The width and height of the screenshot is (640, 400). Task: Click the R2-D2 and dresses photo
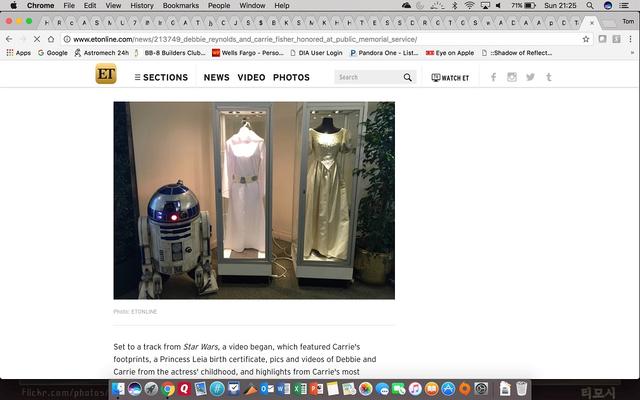coord(254,200)
